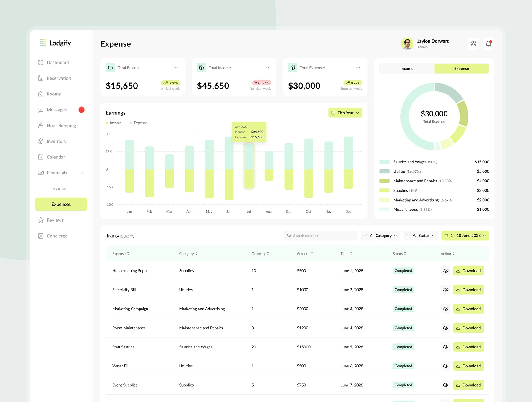532x402 pixels.
Task: Open the 1 - 18 June 2028 date dropdown
Action: tap(465, 236)
